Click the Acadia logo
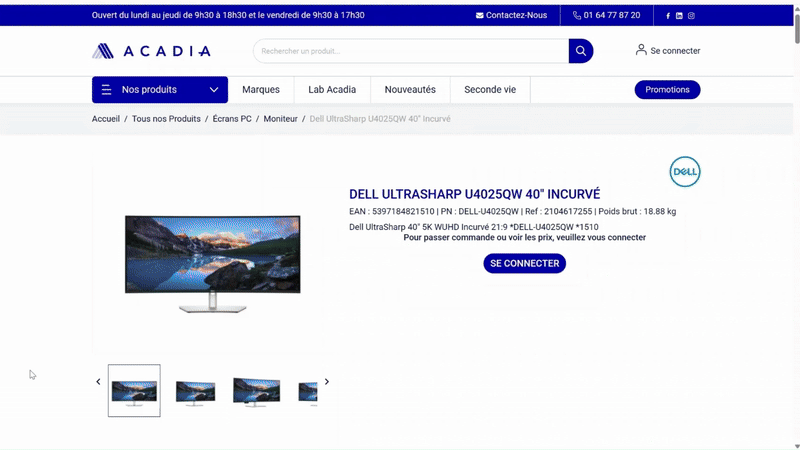The width and height of the screenshot is (800, 450). point(151,51)
